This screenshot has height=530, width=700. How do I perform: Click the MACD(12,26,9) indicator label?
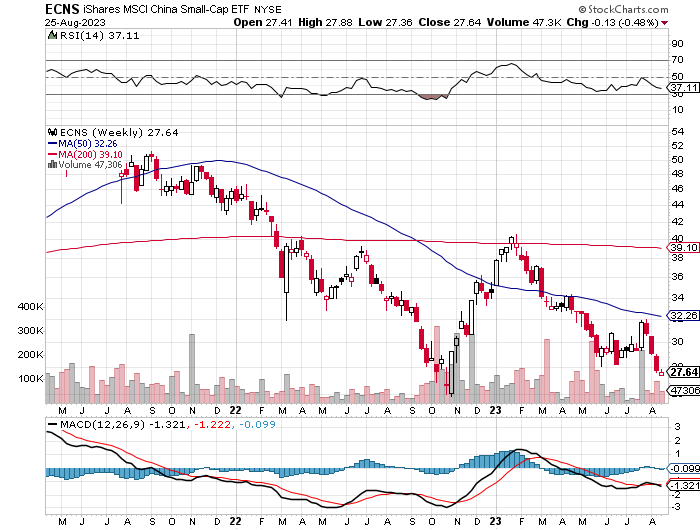[x=102, y=424]
